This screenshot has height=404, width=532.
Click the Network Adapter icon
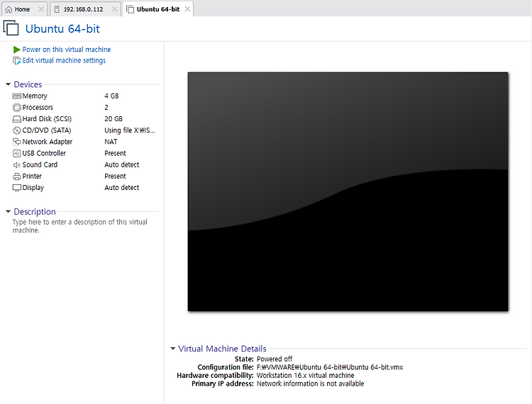tap(16, 142)
